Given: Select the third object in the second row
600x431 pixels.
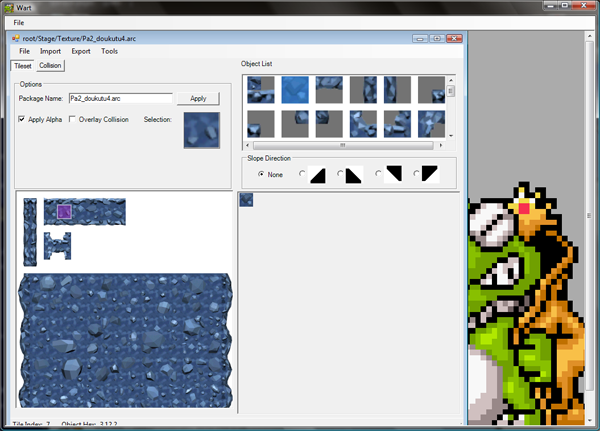Looking at the screenshot, I should click(329, 124).
